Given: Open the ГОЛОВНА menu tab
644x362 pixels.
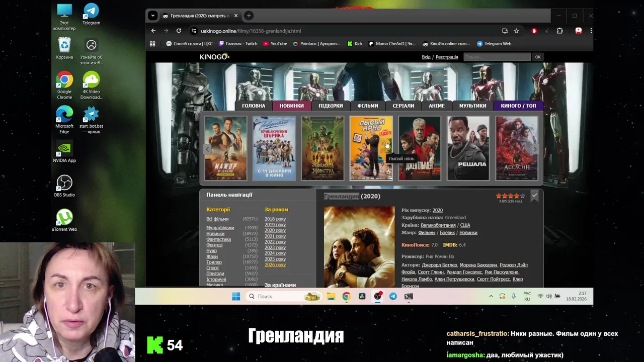Looking at the screenshot, I should pyautogui.click(x=254, y=106).
